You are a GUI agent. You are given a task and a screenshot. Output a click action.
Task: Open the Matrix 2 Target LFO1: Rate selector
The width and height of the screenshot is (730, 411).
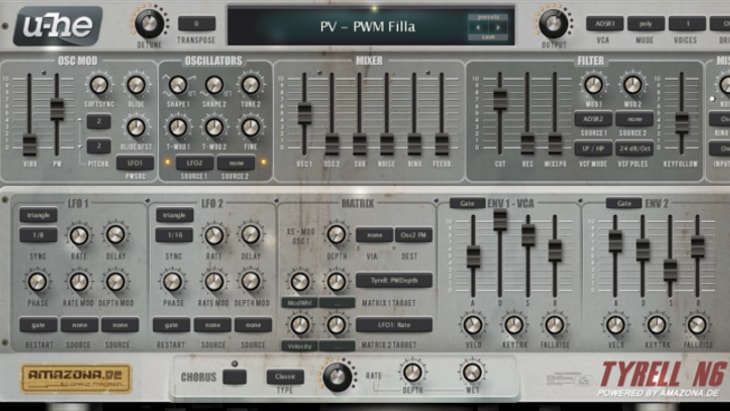coord(394,325)
